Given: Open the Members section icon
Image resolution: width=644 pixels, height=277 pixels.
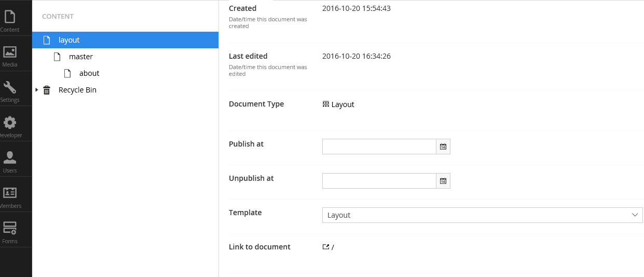Looking at the screenshot, I should click(10, 193).
